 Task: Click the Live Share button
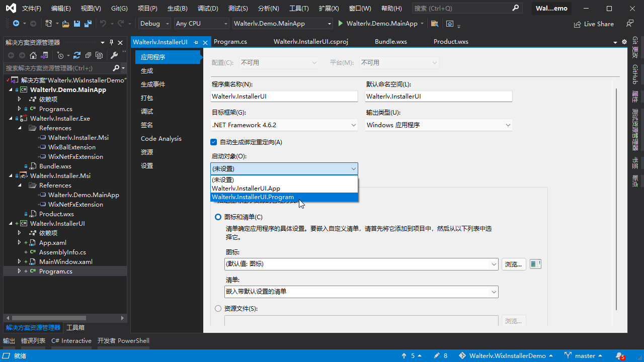pos(594,24)
